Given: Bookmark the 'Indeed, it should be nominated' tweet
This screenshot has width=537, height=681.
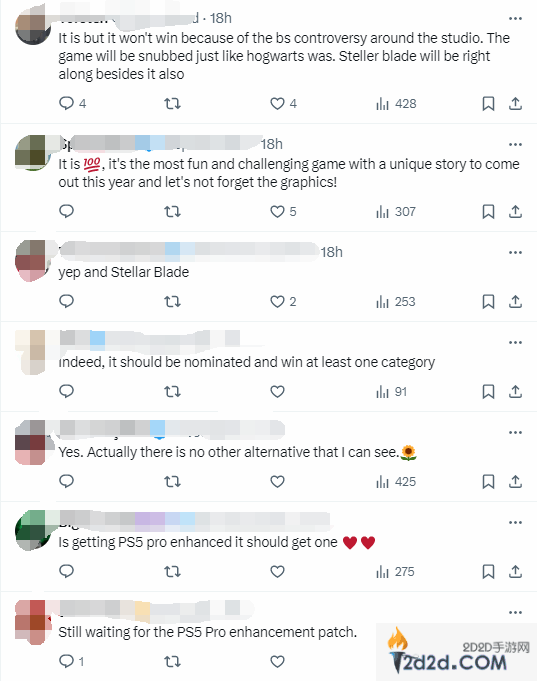Looking at the screenshot, I should pos(488,391).
